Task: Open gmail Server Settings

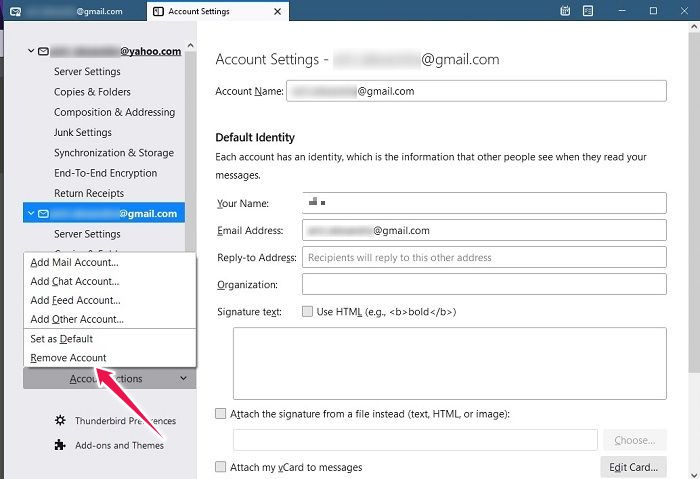Action: 87,234
